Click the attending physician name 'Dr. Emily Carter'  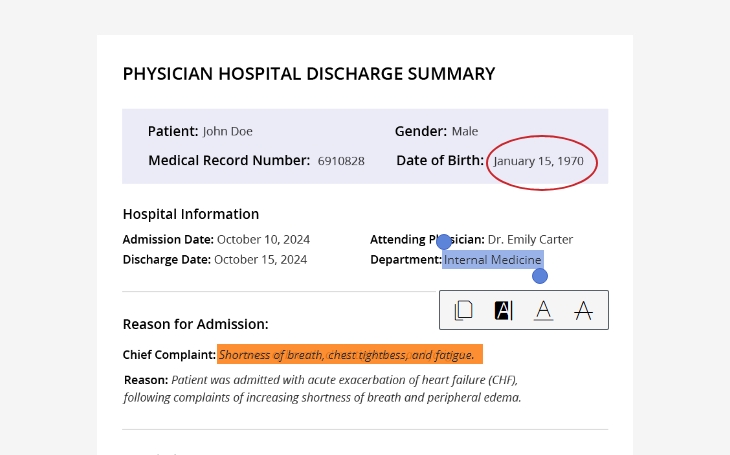[530, 240]
